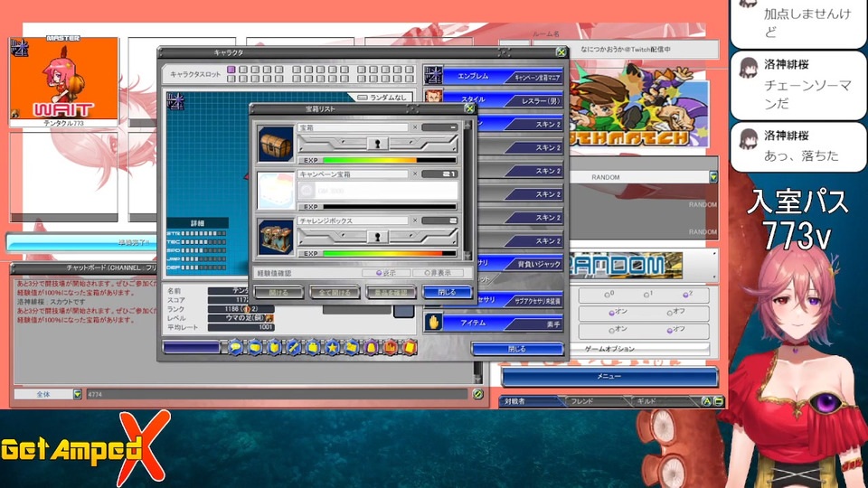Screen dimensions: 868x488
Task: Open the folder icon in character toolbar
Action: 352,347
